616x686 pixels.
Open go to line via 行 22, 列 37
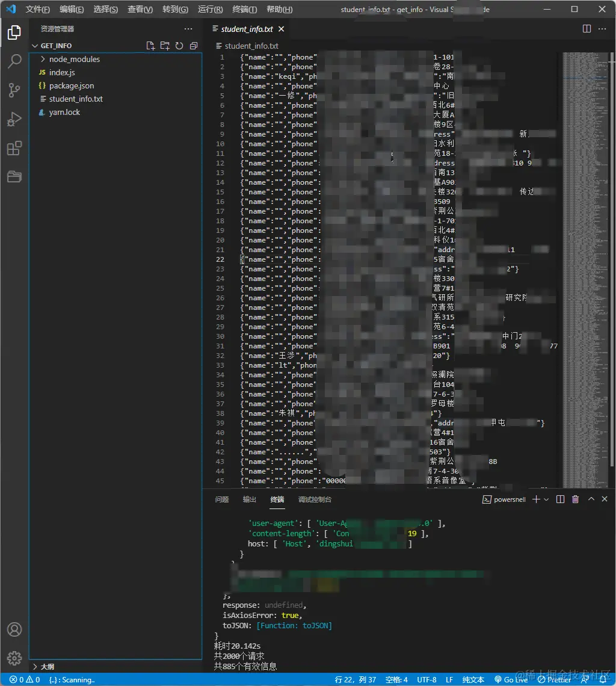click(x=356, y=679)
